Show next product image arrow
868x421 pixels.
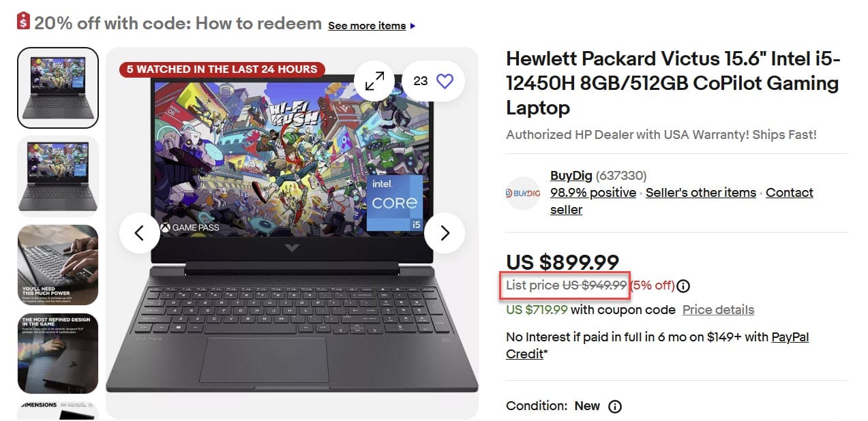pyautogui.click(x=445, y=233)
